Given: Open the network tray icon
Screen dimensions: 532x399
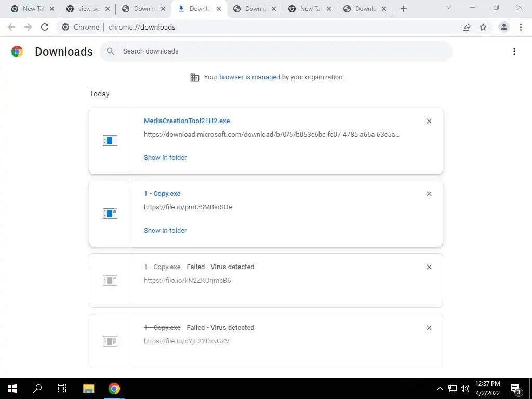Looking at the screenshot, I should [453, 389].
